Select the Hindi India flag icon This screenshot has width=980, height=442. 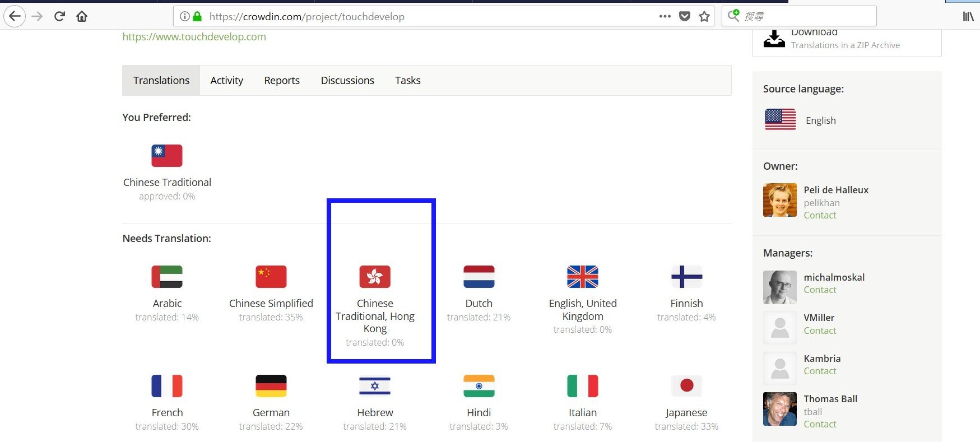click(479, 386)
